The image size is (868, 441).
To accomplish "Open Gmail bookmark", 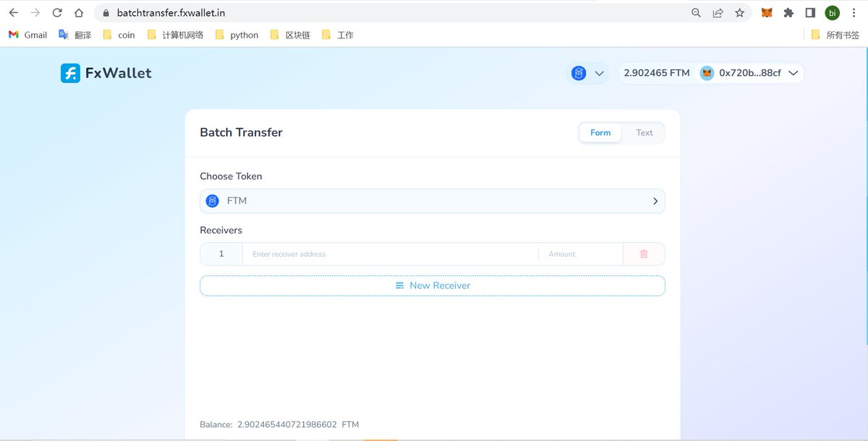I will click(x=27, y=35).
